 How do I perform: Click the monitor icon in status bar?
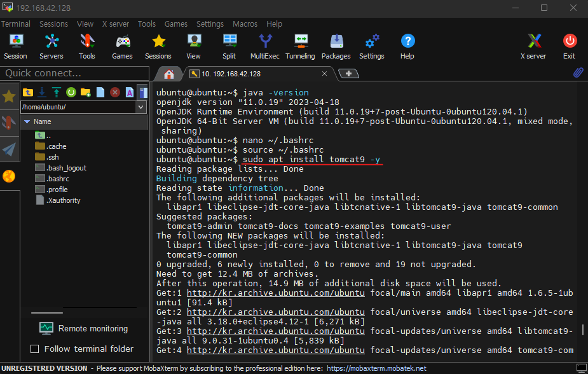[581, 368]
